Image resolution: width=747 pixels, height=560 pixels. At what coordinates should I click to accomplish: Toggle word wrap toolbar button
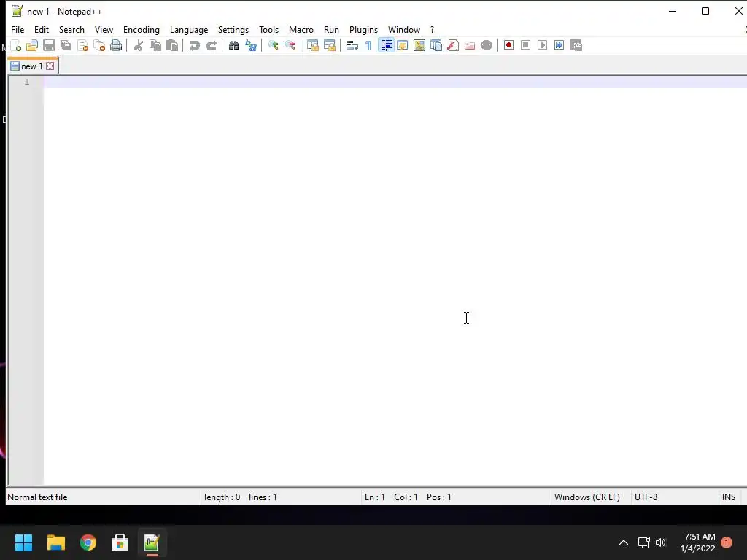[x=352, y=45]
